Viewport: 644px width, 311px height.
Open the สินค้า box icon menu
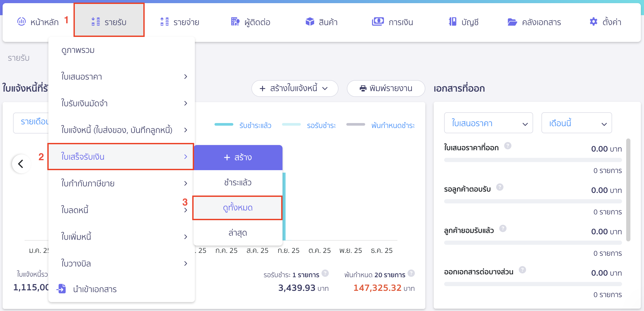pos(310,22)
